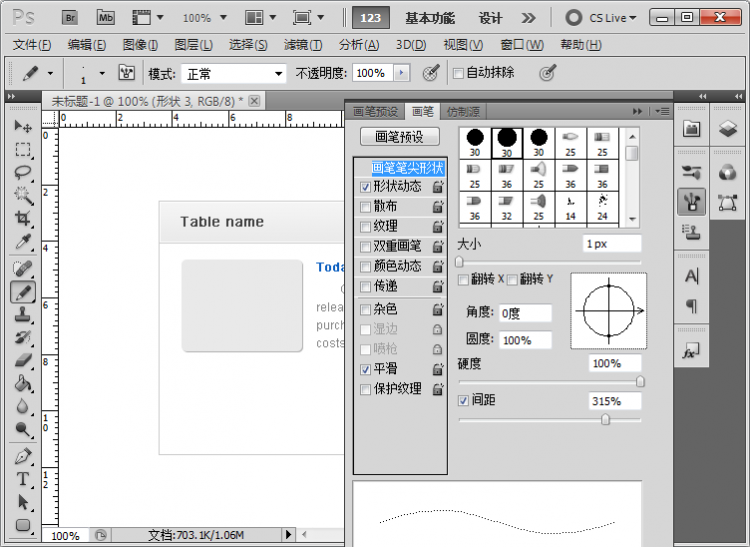Select the Lasso tool
The height and width of the screenshot is (547, 750).
(x=22, y=172)
